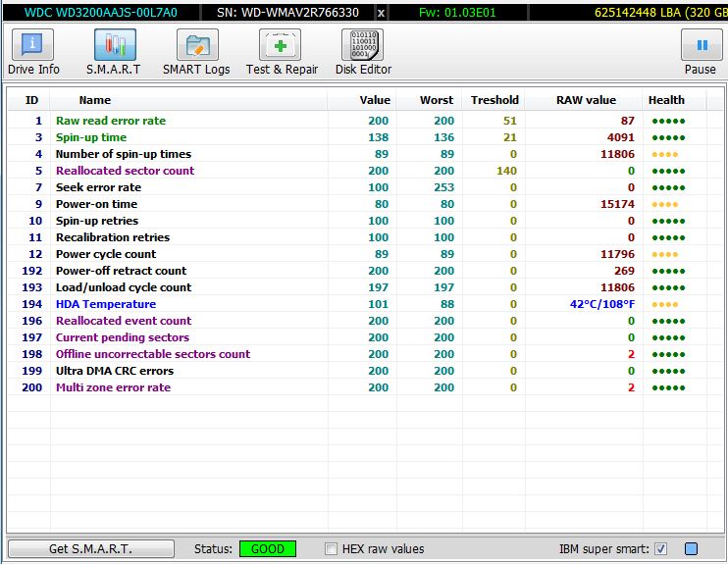728x564 pixels.
Task: Switch to the S.M.A.R.T view
Action: click(x=114, y=52)
